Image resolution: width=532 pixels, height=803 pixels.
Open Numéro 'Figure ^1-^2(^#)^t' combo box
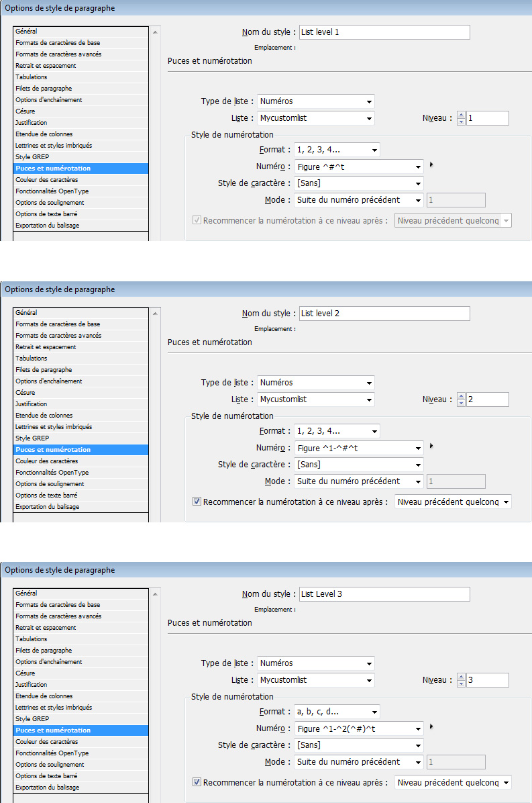tap(359, 728)
